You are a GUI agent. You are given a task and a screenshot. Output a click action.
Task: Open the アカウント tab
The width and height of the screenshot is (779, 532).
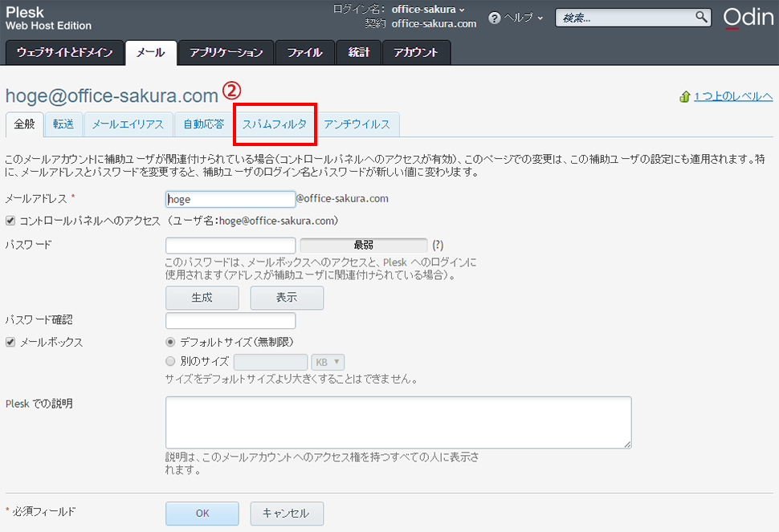click(x=416, y=53)
